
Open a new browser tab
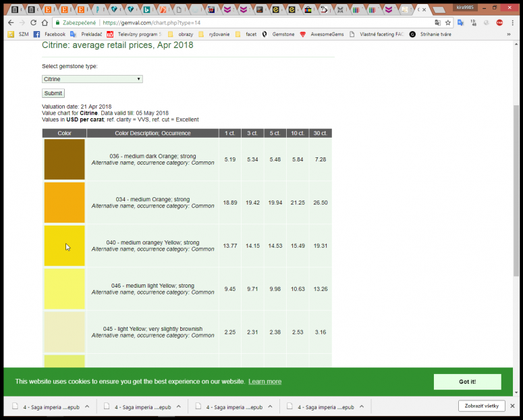point(439,10)
